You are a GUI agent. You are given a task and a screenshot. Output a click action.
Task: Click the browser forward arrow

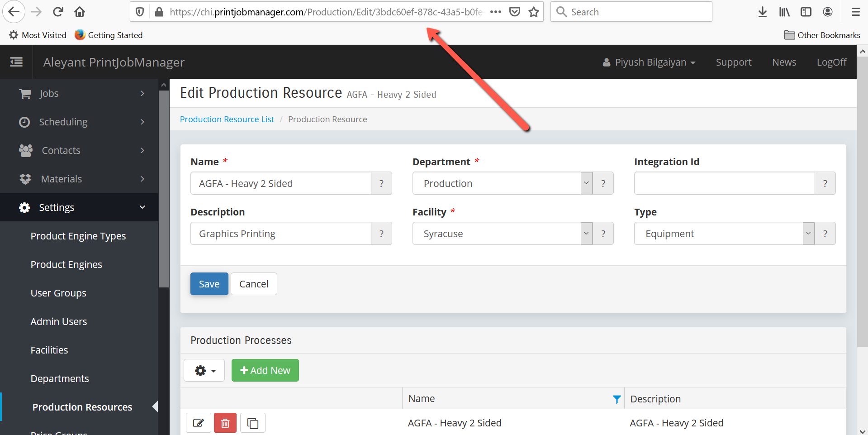pyautogui.click(x=36, y=12)
